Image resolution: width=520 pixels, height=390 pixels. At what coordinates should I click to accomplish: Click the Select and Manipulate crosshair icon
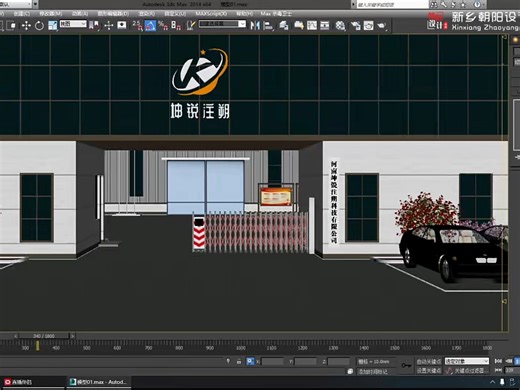click(109, 26)
